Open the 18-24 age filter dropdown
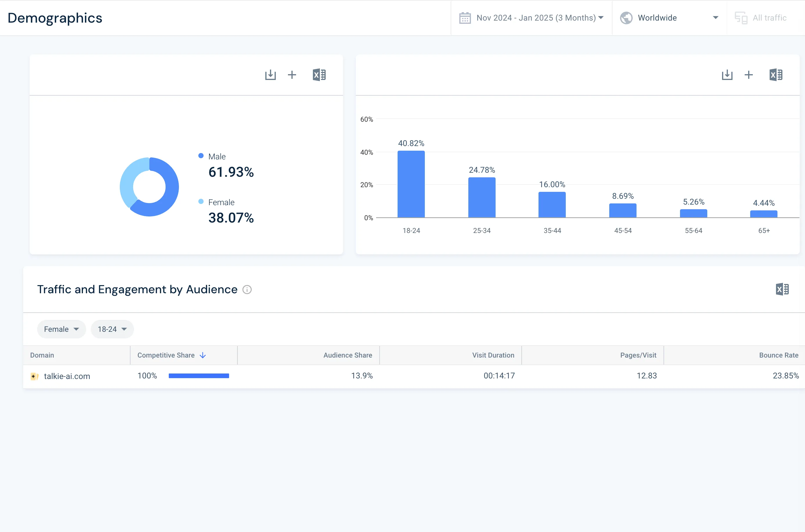 pyautogui.click(x=112, y=329)
